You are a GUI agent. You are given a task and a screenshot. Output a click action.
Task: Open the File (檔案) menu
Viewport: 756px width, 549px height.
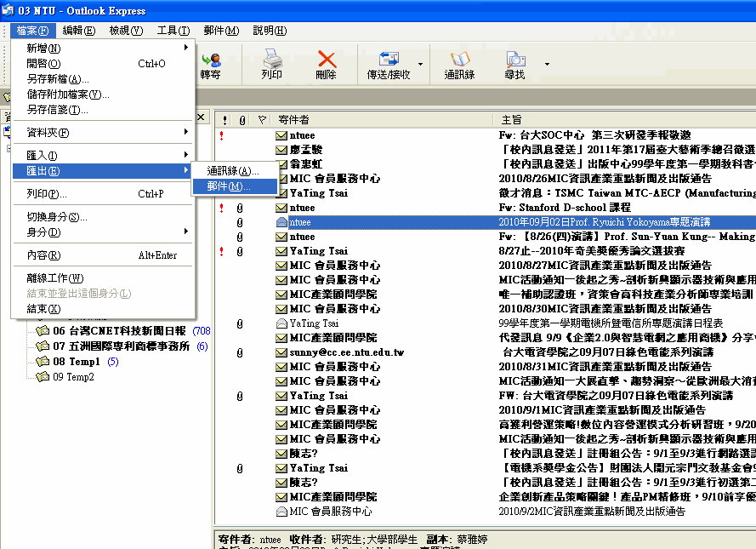[x=33, y=31]
